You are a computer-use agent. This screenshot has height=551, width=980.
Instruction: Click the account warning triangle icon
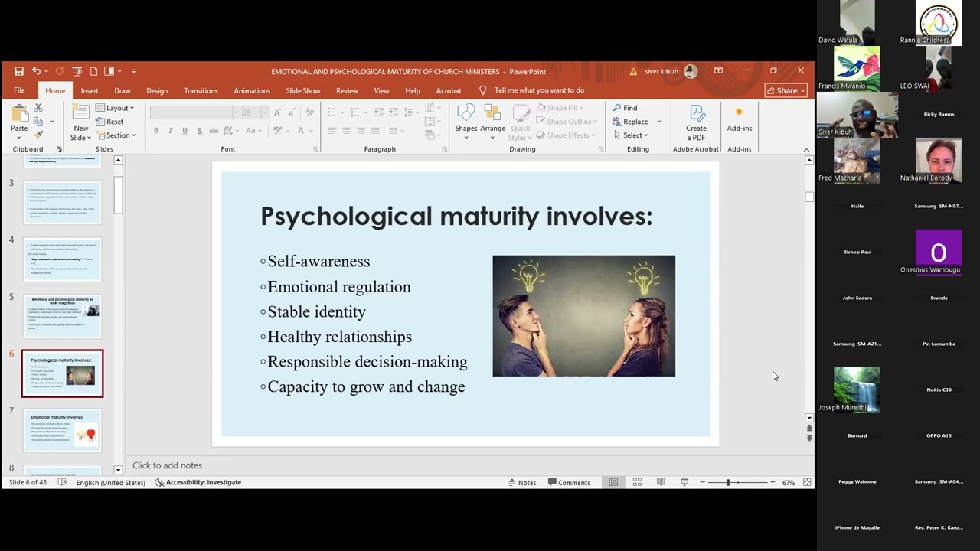(633, 72)
